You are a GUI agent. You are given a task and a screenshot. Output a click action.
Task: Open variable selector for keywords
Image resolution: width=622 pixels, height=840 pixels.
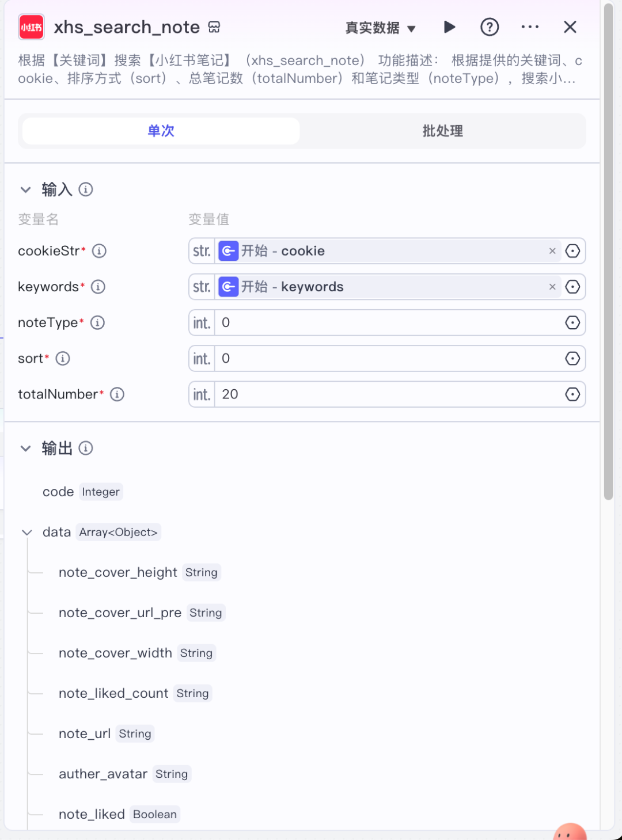click(572, 287)
